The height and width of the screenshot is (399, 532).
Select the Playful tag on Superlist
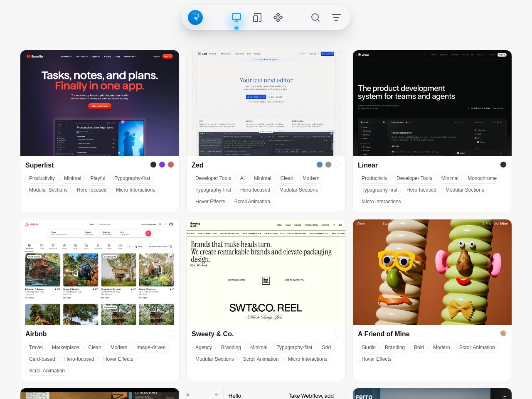coord(98,178)
